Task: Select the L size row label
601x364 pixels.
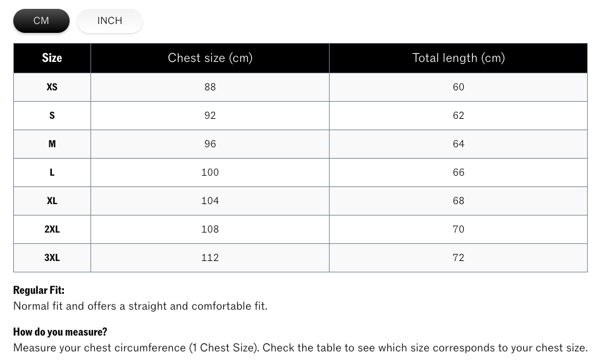Action: 52,173
